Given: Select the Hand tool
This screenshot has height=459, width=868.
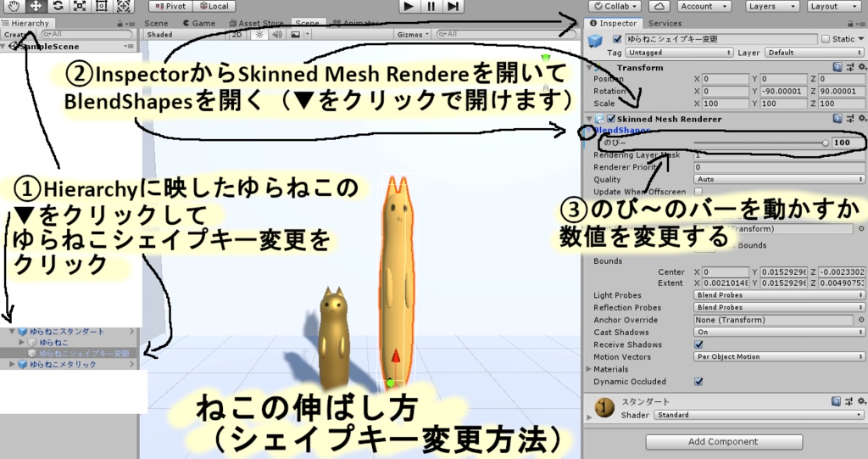Looking at the screenshot, I should 14,6.
